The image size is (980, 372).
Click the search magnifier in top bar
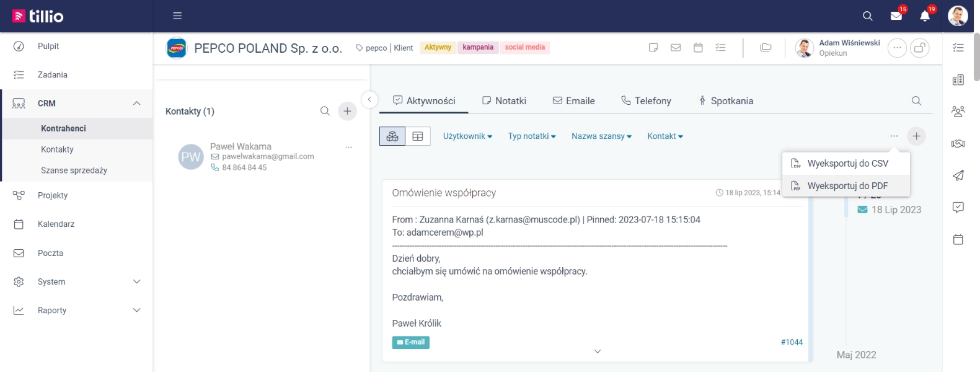click(x=868, y=16)
